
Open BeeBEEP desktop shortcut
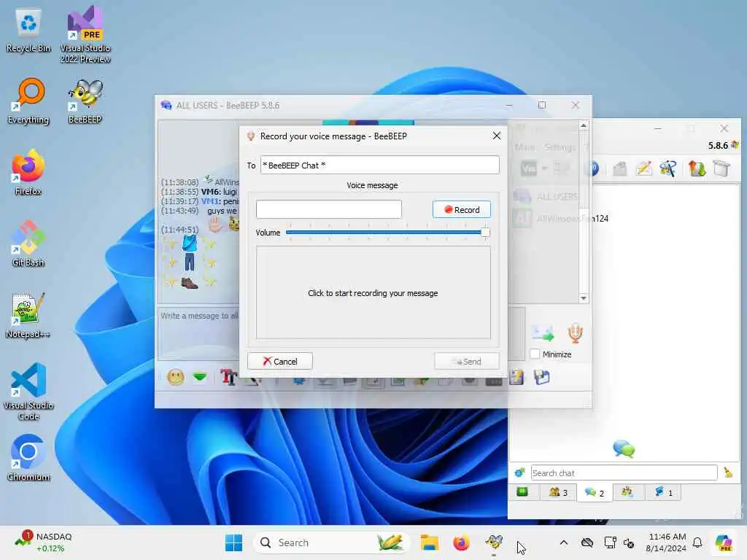tap(85, 101)
